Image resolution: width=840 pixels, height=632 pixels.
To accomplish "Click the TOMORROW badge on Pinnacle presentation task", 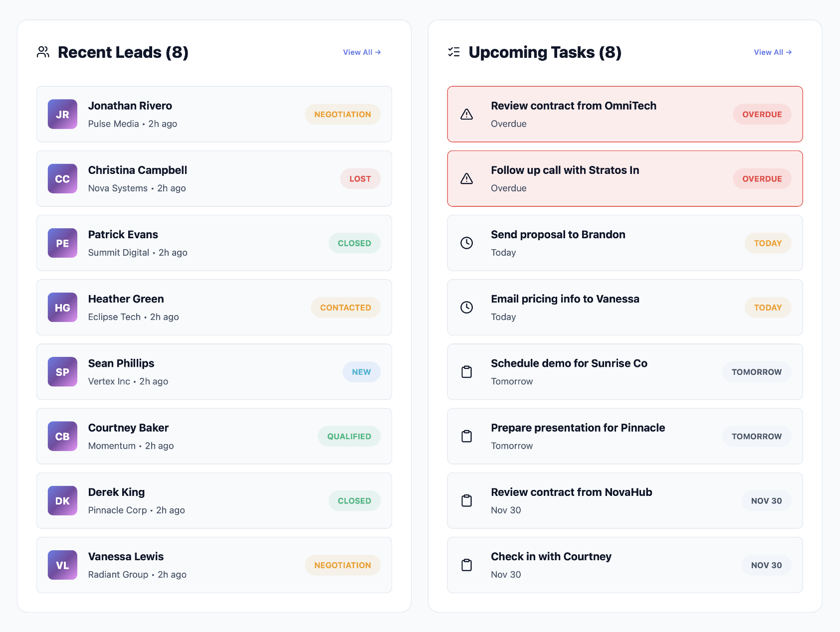I will 756,436.
